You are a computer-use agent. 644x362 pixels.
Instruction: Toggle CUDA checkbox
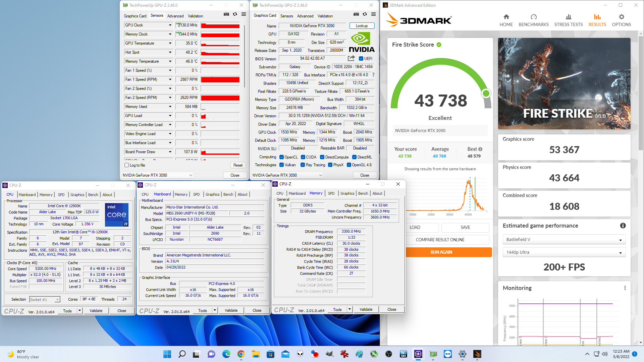coord(303,157)
